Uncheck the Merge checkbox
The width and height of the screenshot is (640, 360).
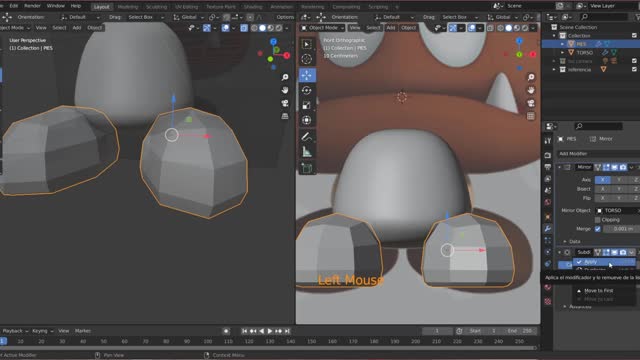pos(598,229)
